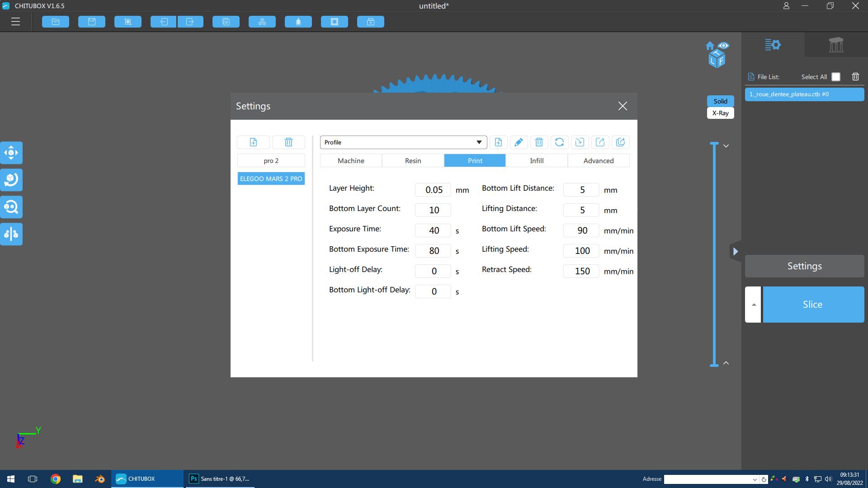Open the Advanced tab
Viewport: 868px width, 488px height.
point(599,160)
